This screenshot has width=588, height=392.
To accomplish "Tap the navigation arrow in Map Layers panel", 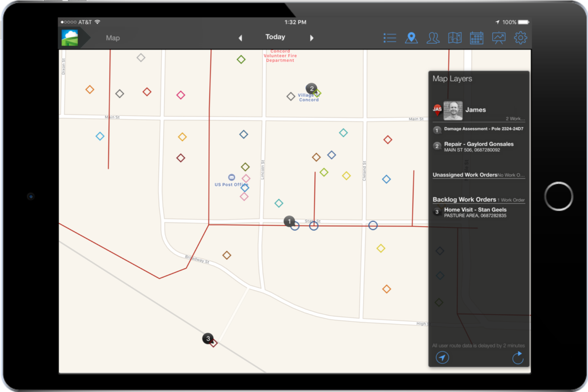I will 442,358.
